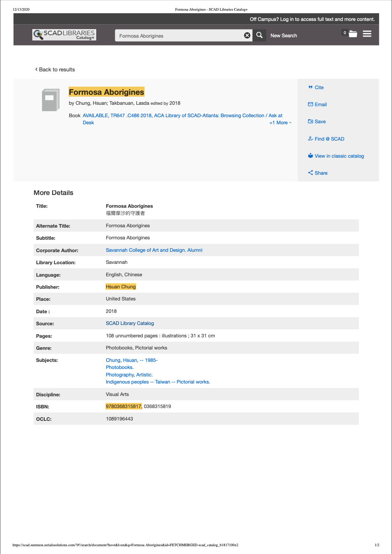Open subject Chung, Hsuan, -- 1985-

tap(132, 360)
